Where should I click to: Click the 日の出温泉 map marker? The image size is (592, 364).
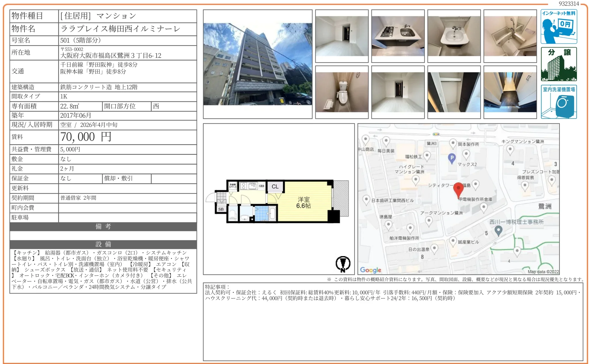[434, 248]
